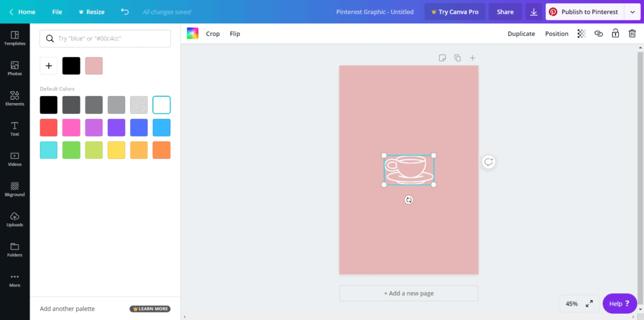
Task: Open the More sidebar options
Action: [15, 280]
